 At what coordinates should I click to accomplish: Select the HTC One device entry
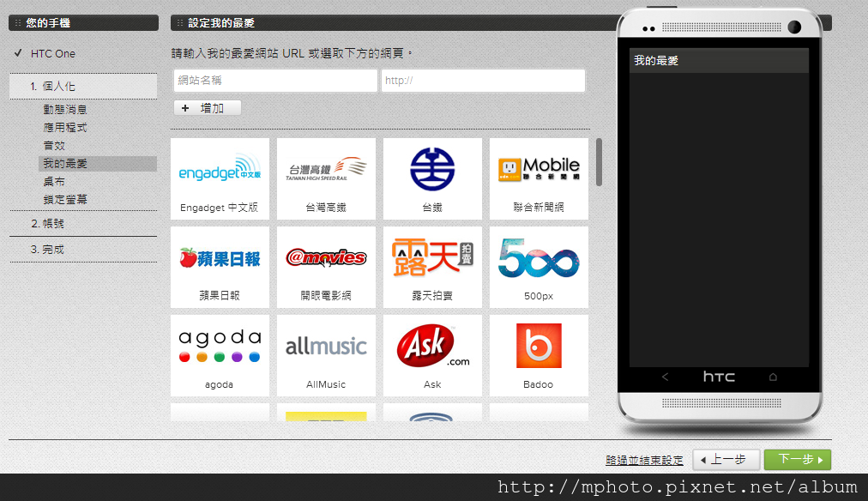(53, 54)
